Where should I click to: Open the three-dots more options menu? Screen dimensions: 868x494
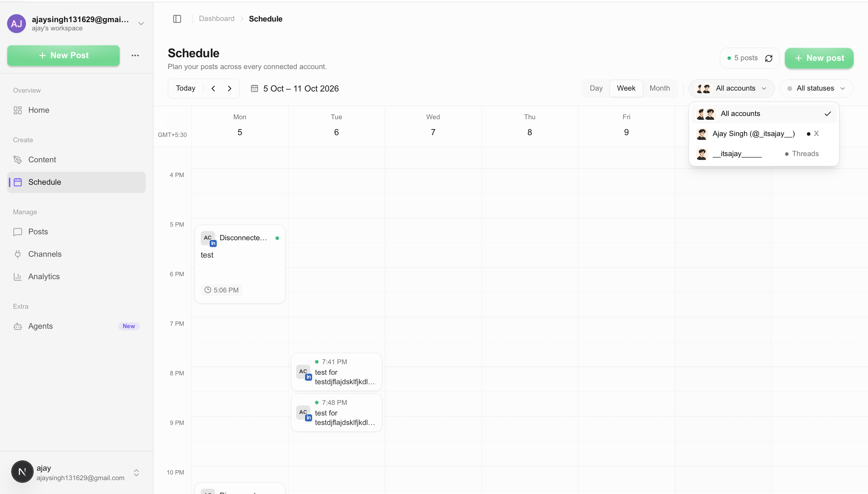click(x=135, y=55)
